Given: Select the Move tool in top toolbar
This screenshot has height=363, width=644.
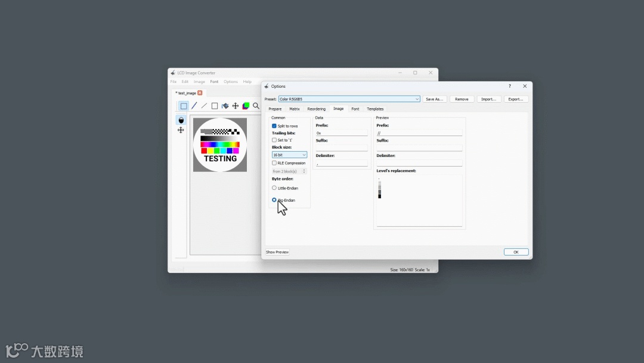Looking at the screenshot, I should 236,106.
